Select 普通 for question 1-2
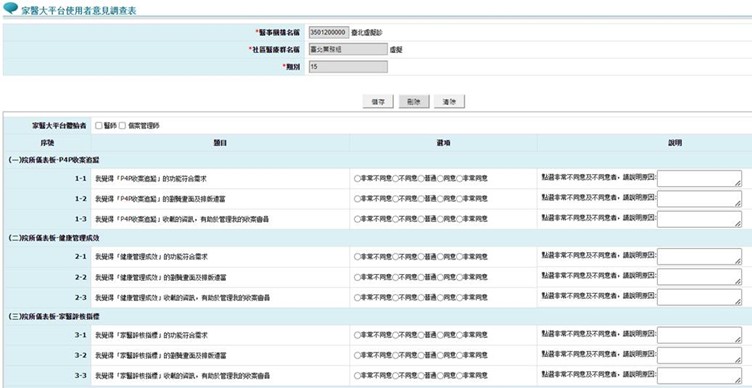Viewport: 752px width, 388px height. coord(421,199)
